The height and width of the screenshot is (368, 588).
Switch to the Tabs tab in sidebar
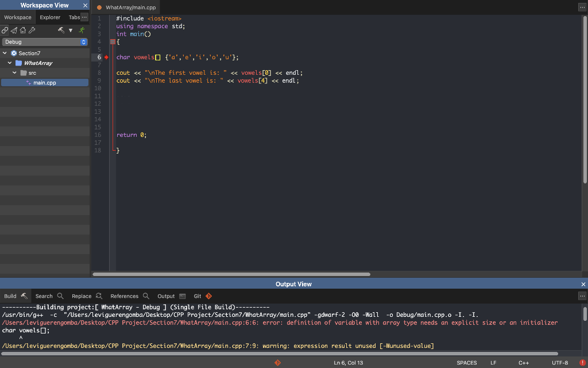coord(74,17)
